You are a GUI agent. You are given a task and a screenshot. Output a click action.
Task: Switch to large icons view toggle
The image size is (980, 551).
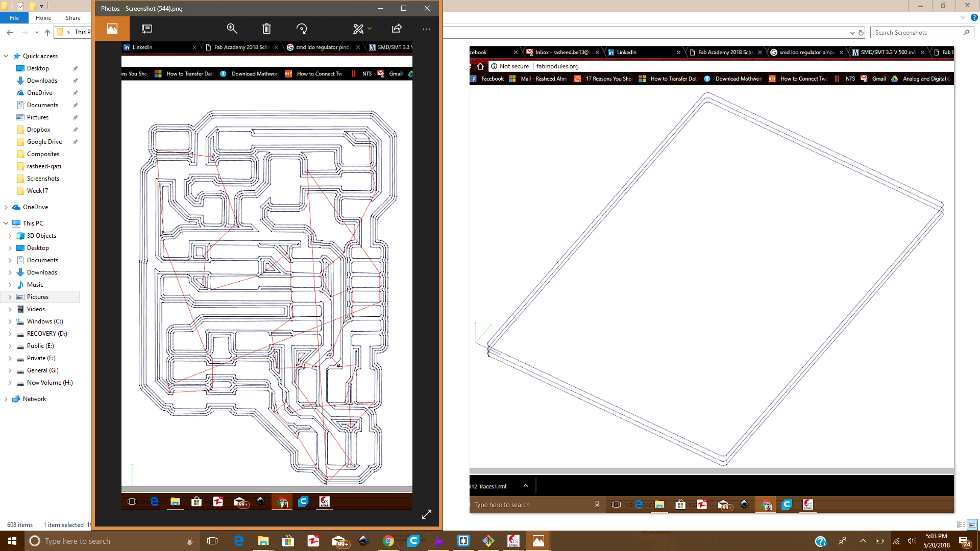pos(972,524)
